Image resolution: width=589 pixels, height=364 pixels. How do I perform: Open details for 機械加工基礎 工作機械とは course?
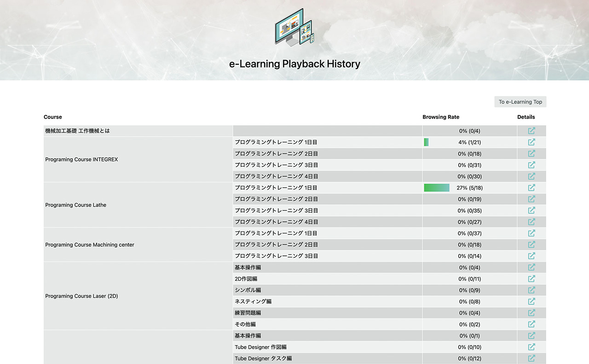coord(531,131)
